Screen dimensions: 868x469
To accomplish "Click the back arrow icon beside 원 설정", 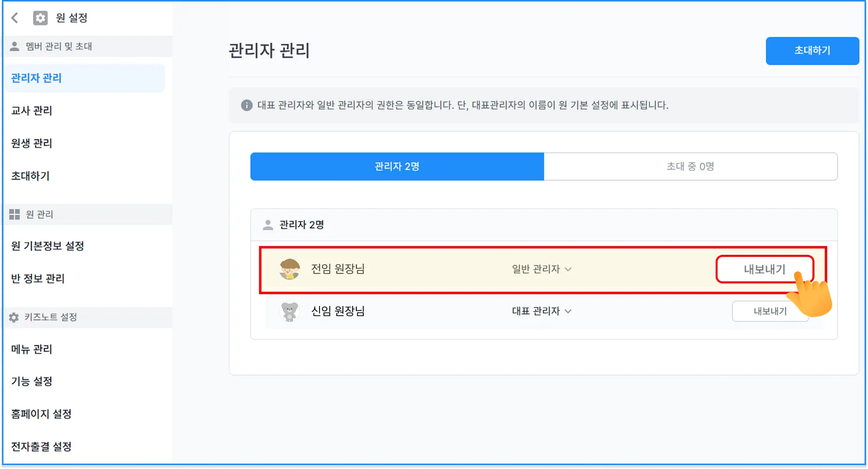I will pyautogui.click(x=15, y=18).
